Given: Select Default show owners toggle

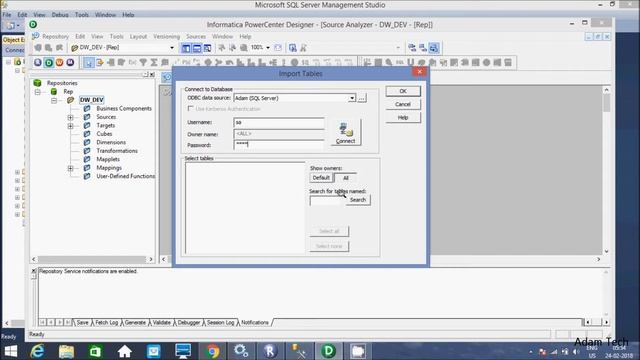Looking at the screenshot, I should [x=321, y=178].
